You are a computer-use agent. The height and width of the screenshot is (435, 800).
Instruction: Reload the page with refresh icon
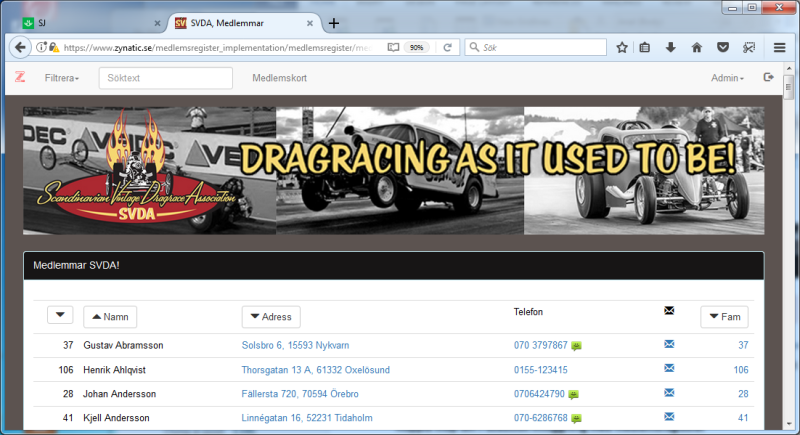click(447, 47)
